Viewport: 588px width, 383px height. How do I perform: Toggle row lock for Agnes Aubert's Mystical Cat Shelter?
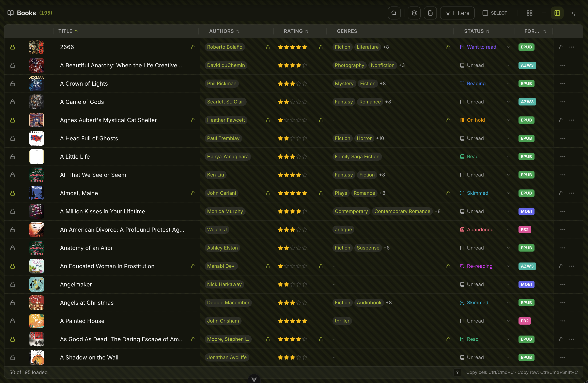click(x=13, y=120)
